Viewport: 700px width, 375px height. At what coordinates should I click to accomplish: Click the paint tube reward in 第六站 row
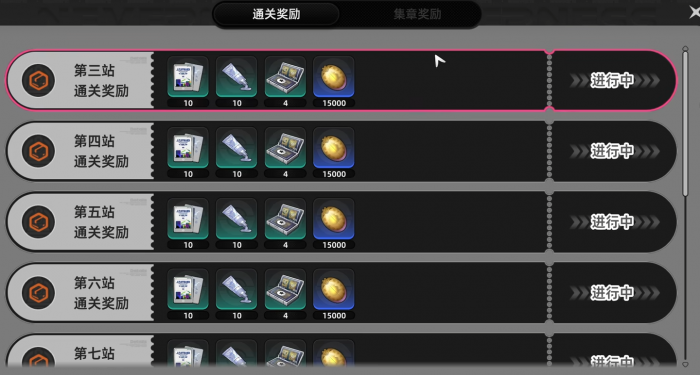[x=237, y=289]
